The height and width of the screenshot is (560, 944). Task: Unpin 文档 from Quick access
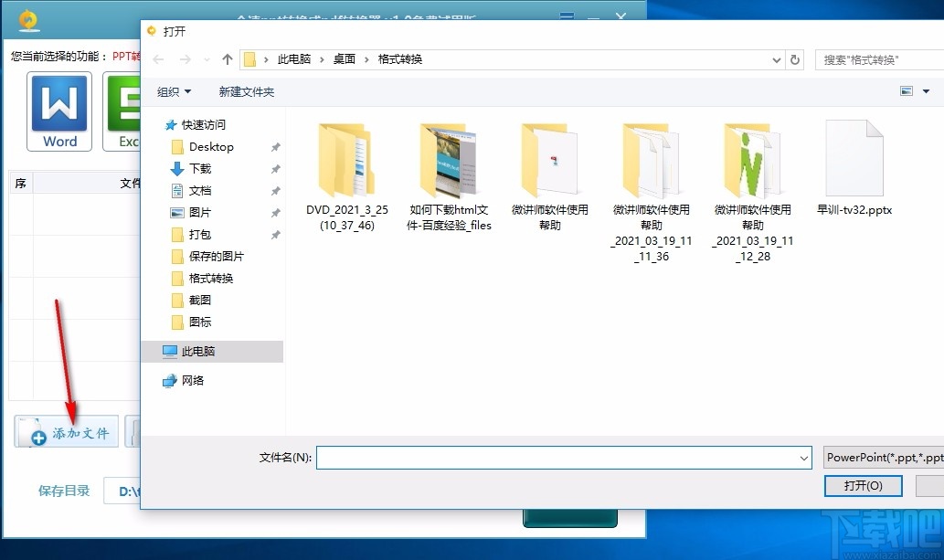tap(273, 191)
